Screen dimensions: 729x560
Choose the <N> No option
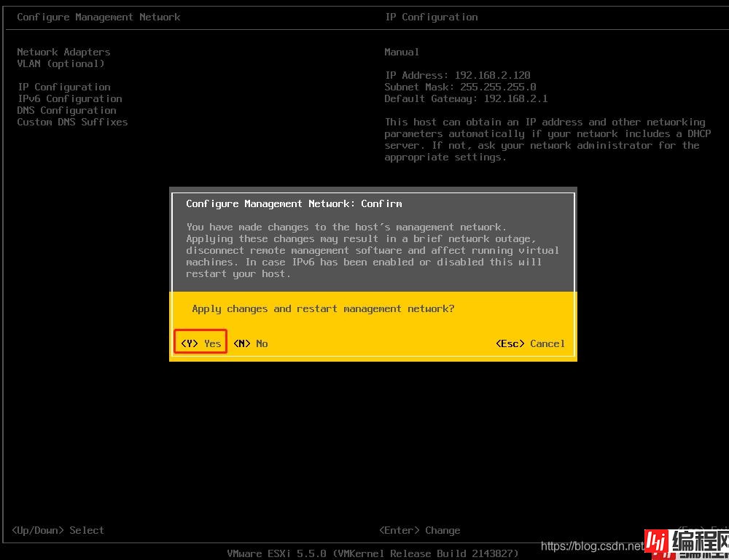click(250, 343)
